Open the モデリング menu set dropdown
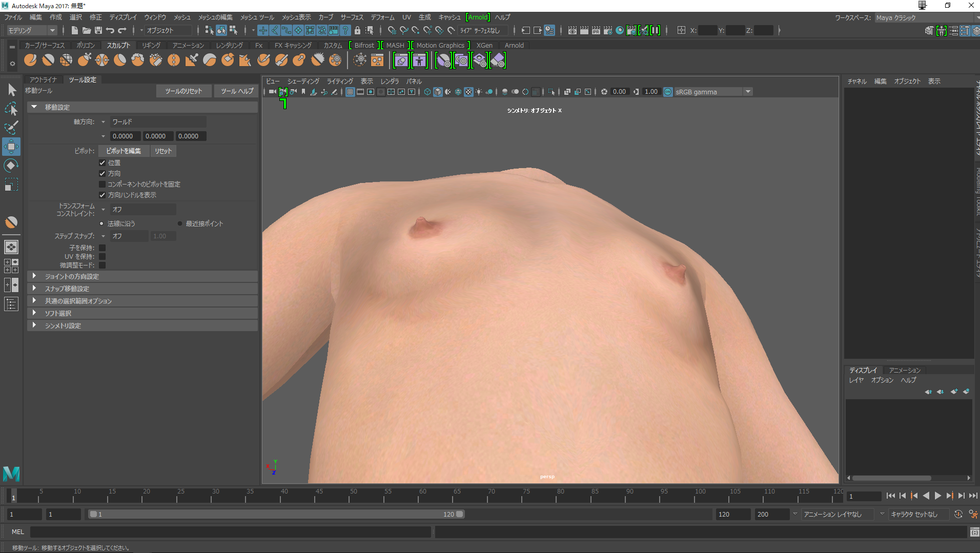This screenshot has width=980, height=553. pyautogui.click(x=32, y=30)
